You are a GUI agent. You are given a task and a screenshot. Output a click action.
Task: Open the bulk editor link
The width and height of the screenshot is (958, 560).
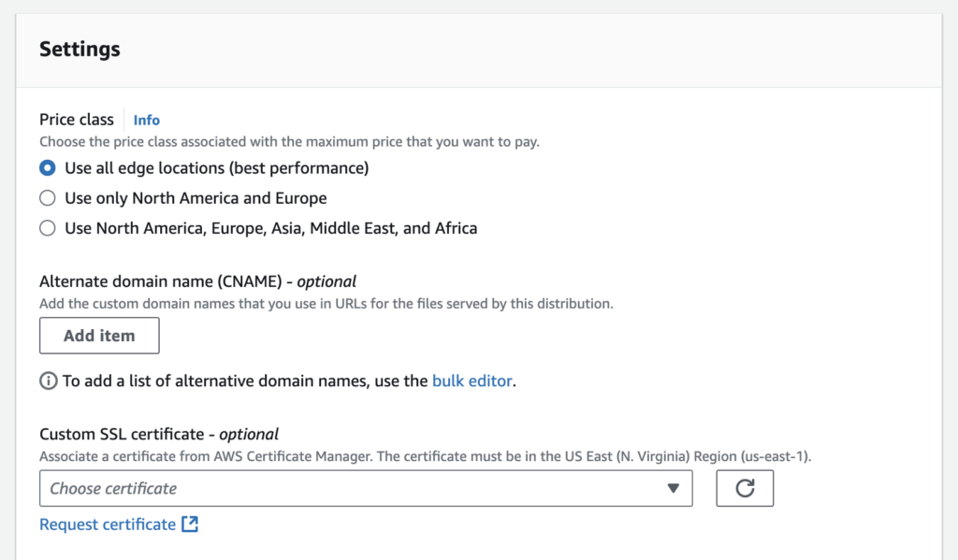(x=472, y=381)
